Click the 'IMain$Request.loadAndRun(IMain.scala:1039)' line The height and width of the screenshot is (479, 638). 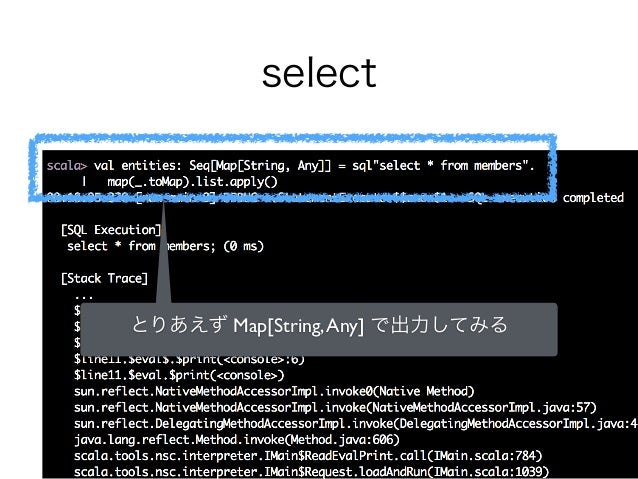coord(311,472)
